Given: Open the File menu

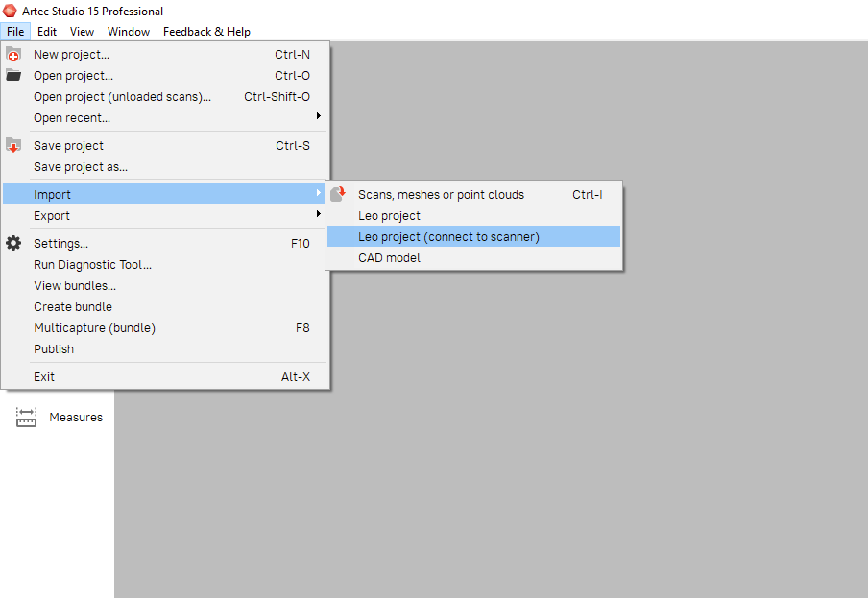Looking at the screenshot, I should (15, 32).
